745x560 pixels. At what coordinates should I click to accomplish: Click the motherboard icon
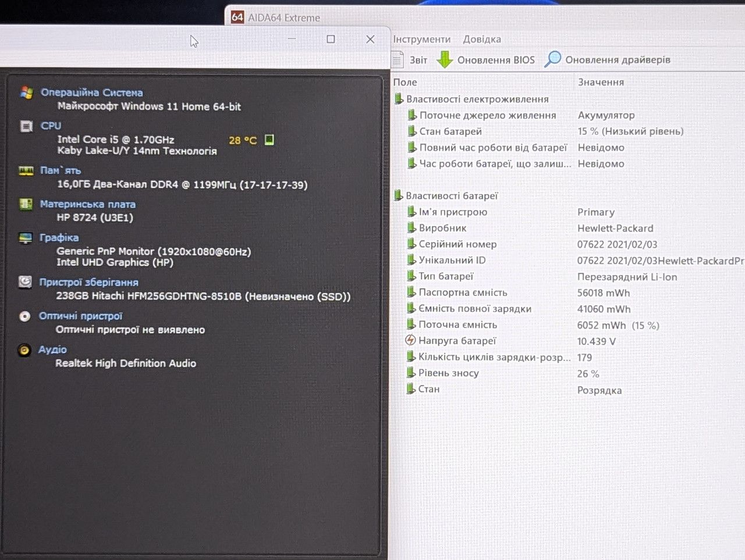[26, 204]
